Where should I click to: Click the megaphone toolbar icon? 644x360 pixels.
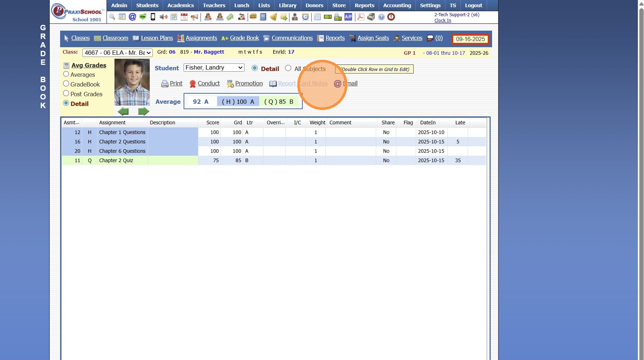(194, 17)
